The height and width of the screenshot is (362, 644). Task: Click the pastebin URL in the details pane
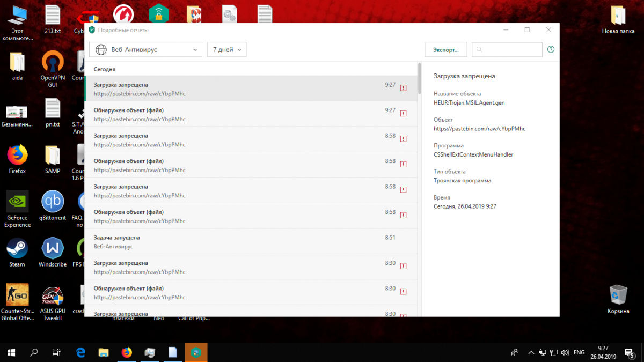479,129
